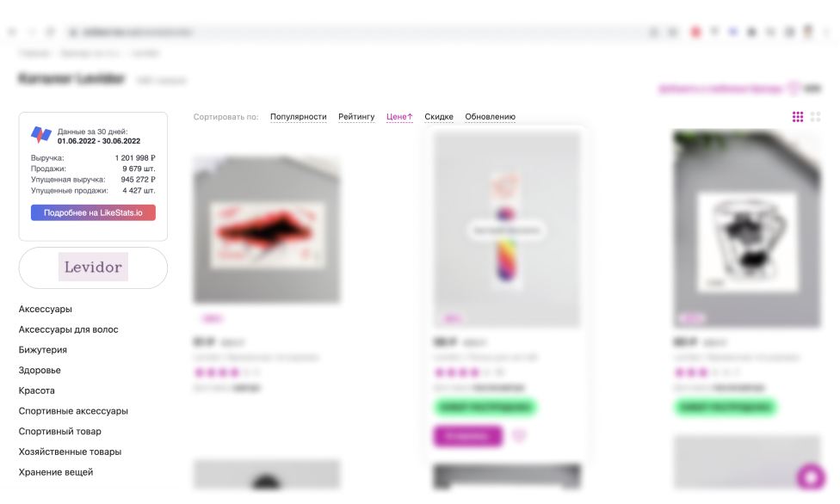840x504 pixels.
Task: Click the browser reload icon
Action: tap(51, 32)
